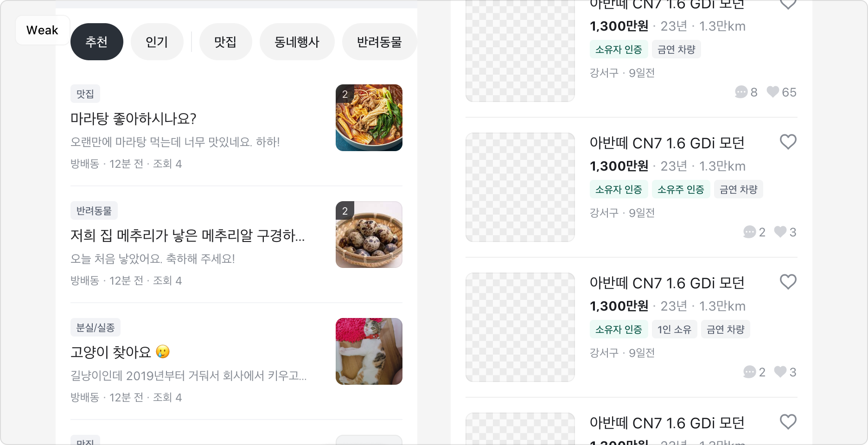Select the 추천 filter chip

(96, 42)
